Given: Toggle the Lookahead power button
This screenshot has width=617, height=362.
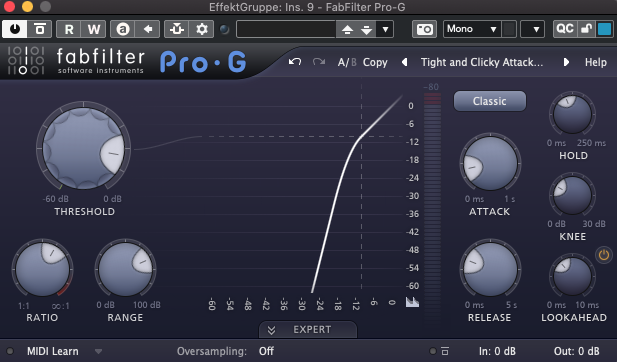Looking at the screenshot, I should pos(604,255).
